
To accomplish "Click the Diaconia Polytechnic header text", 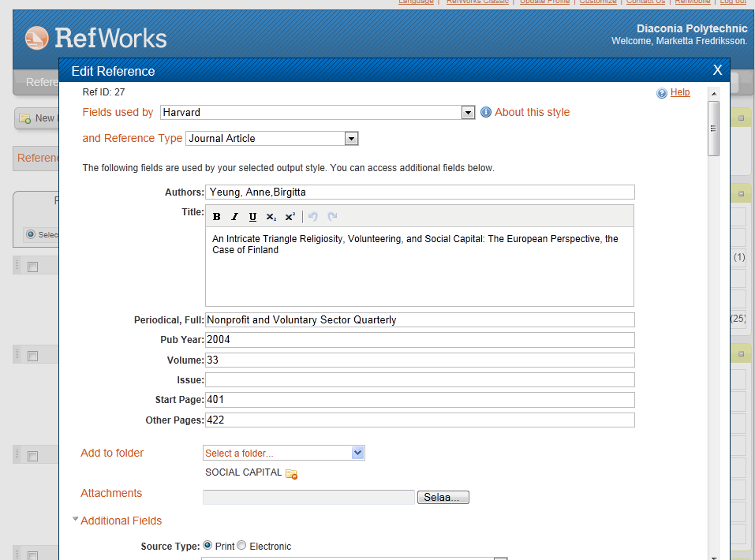I will click(692, 29).
